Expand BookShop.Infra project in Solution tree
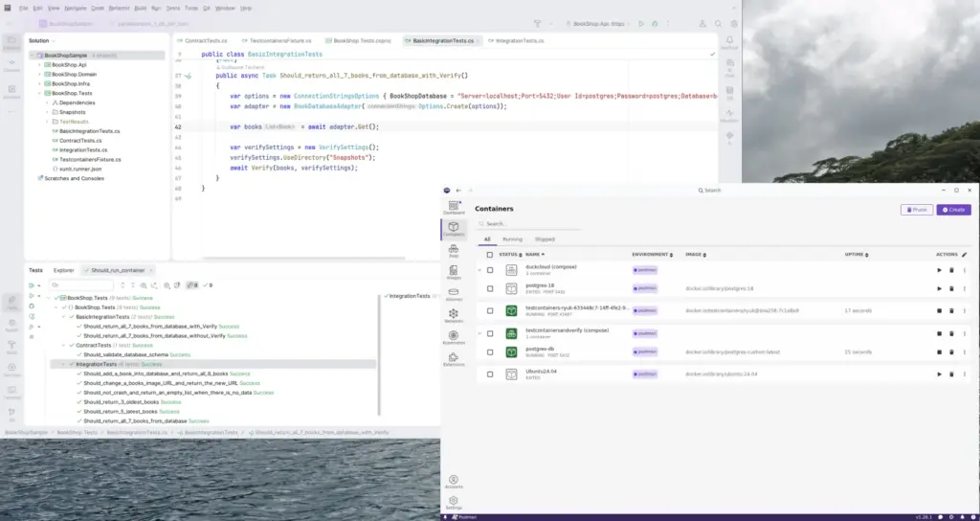The image size is (980, 521). 39,83
